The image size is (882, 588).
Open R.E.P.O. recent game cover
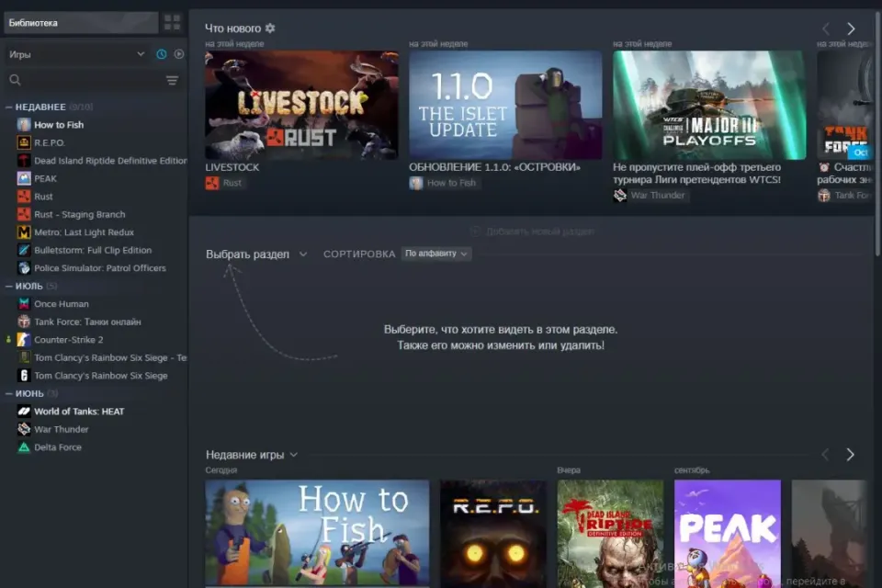click(x=493, y=534)
